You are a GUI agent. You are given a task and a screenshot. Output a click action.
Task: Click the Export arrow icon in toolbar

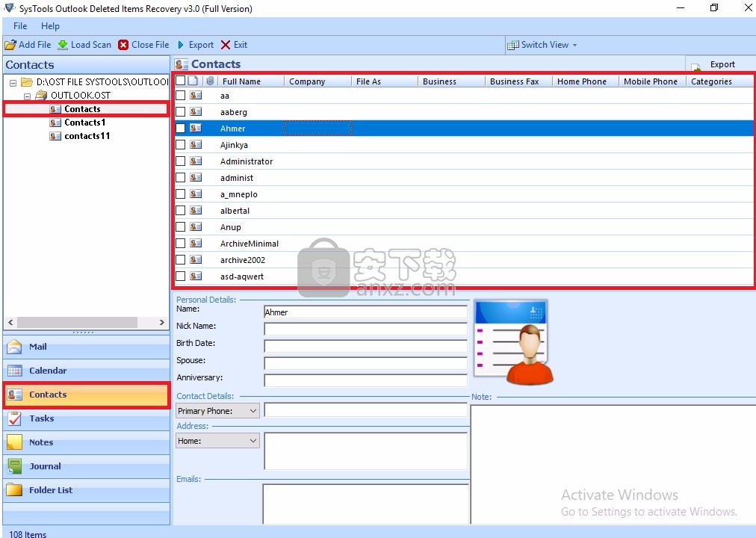pos(181,45)
